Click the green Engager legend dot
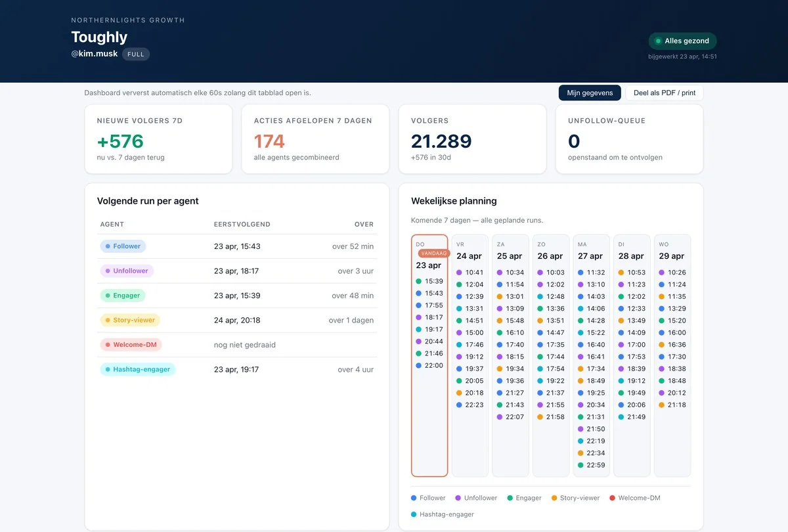The height and width of the screenshot is (532, 788). 510,498
